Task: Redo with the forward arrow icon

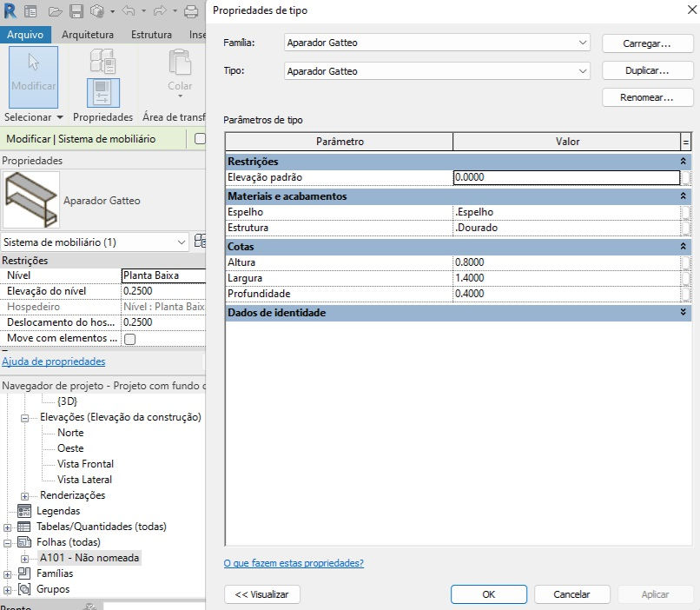Action: [160, 10]
